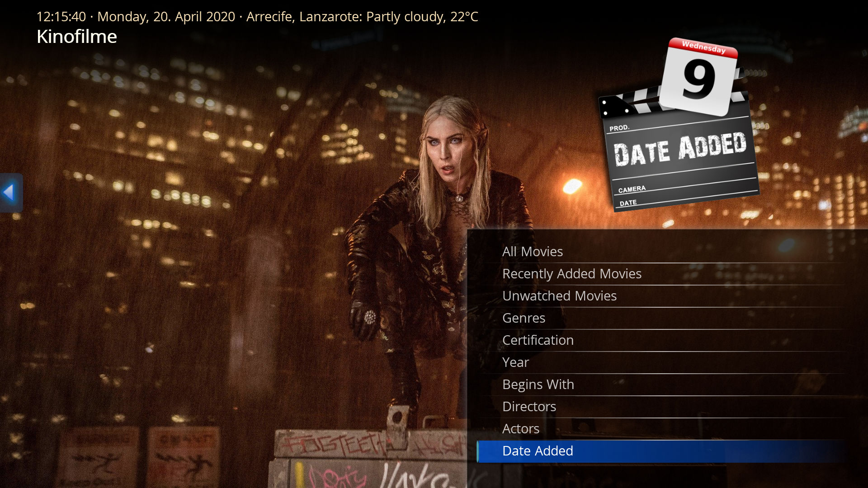Activate the highlighted Date Added item
Viewport: 868px width, 488px height.
[538, 450]
